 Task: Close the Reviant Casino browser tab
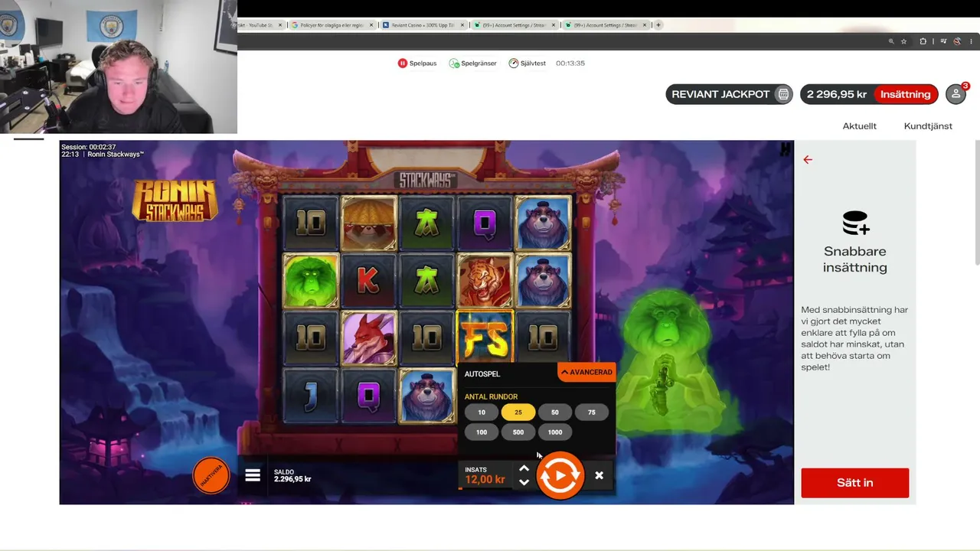[x=462, y=25]
